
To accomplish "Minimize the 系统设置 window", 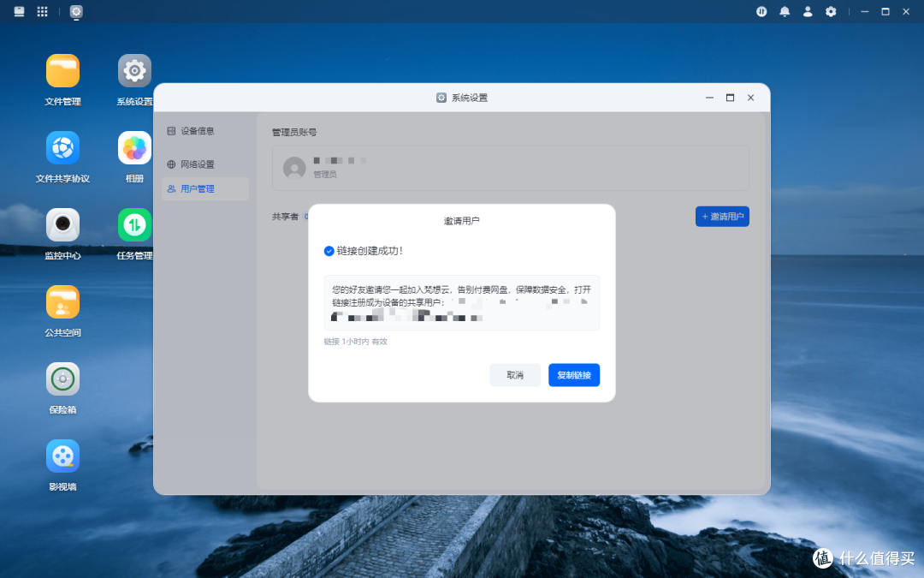I will point(709,98).
